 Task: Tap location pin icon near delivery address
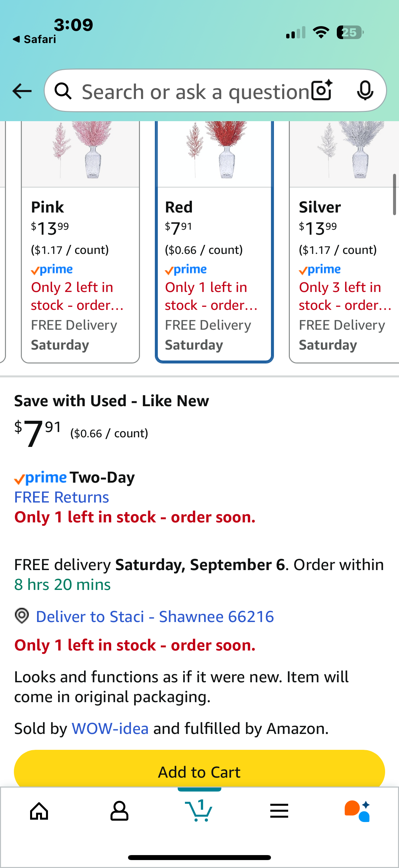pos(22,616)
